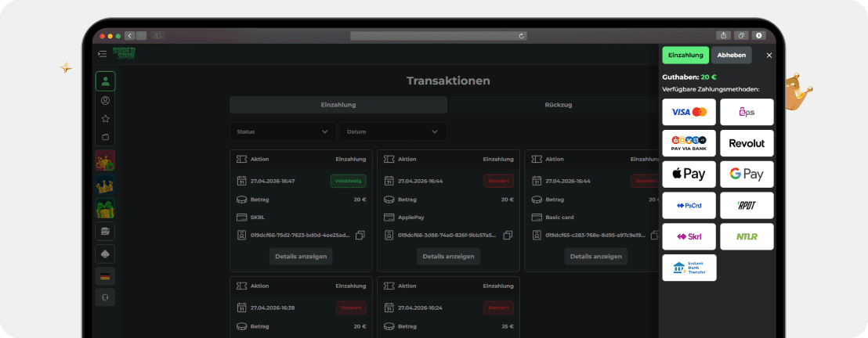868x338 pixels.
Task: Toggle the browser sidebar button
Action: (157, 36)
